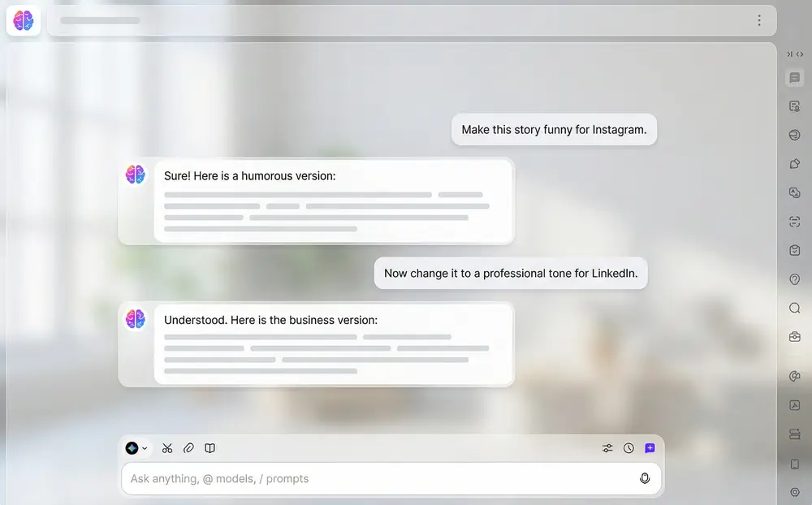Image resolution: width=812 pixels, height=505 pixels.
Task: Select the pen writing tool in the sidebar
Action: pos(794,164)
